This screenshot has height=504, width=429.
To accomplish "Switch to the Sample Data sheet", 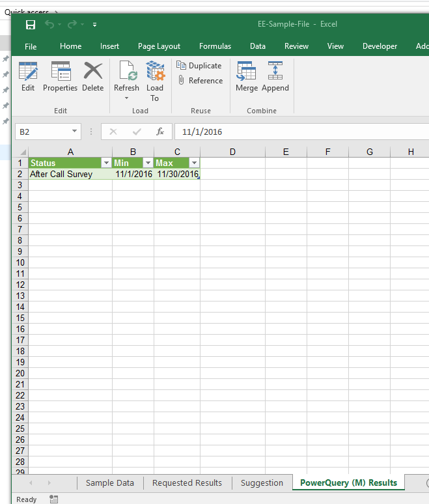I will click(110, 483).
